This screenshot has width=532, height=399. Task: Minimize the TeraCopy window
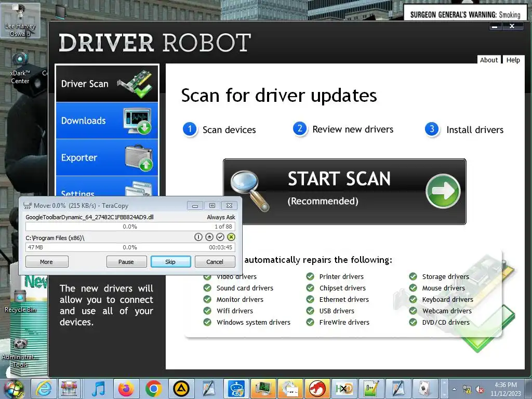(195, 205)
